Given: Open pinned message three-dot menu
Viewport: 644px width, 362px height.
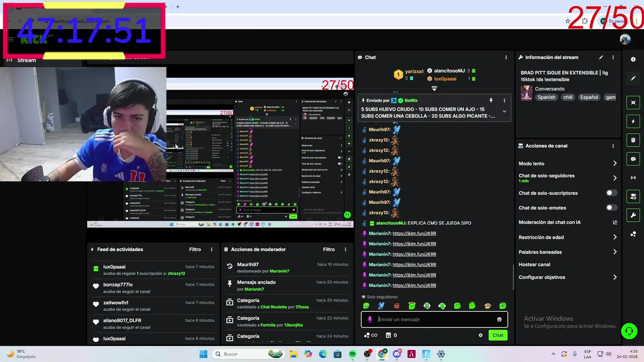Looking at the screenshot, I should point(504,101).
